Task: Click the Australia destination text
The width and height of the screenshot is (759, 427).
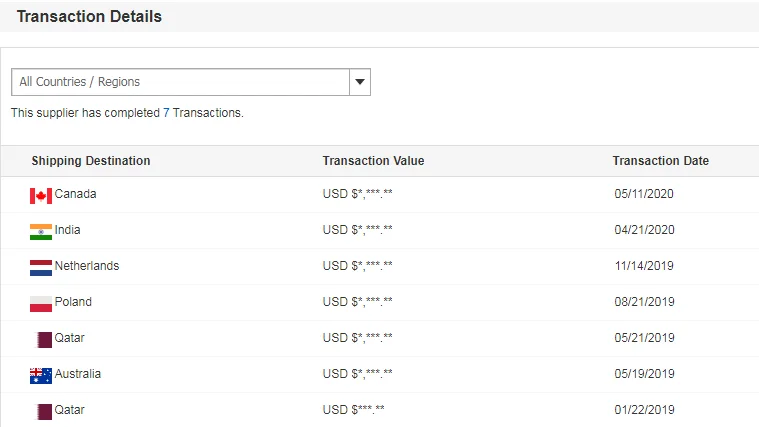Action: (78, 374)
